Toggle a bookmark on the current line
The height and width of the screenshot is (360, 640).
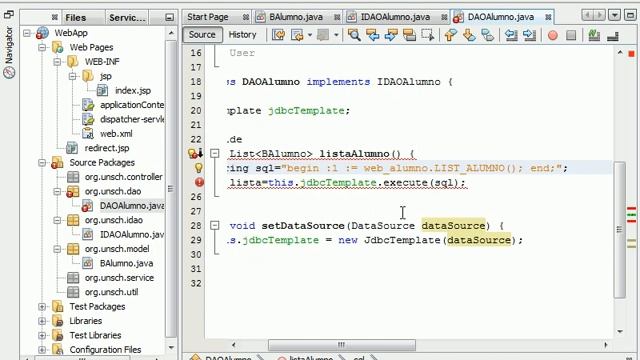click(x=487, y=35)
